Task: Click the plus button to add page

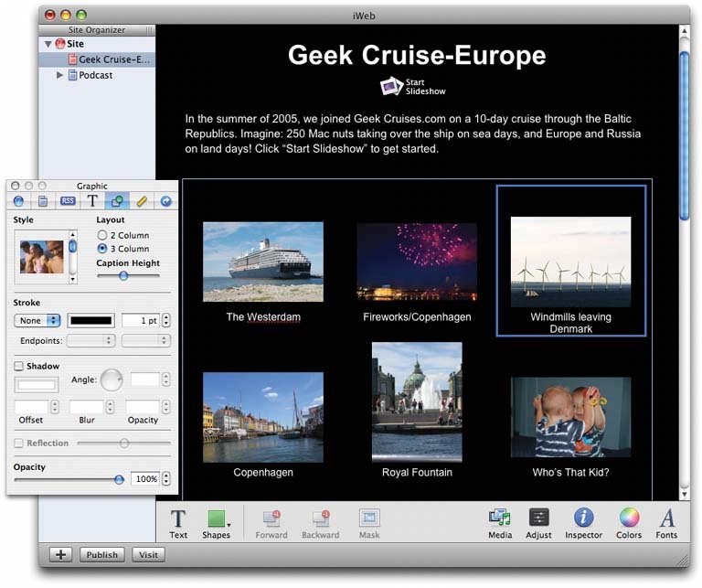Action: [58, 555]
